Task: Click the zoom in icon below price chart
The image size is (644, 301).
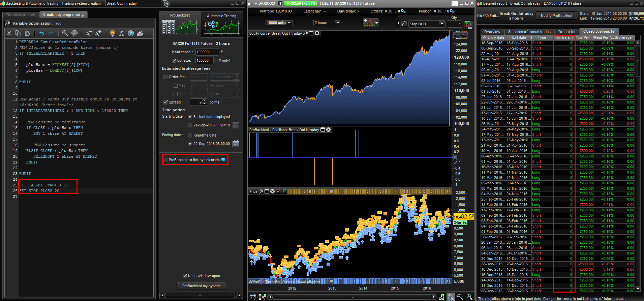Action: point(469,297)
